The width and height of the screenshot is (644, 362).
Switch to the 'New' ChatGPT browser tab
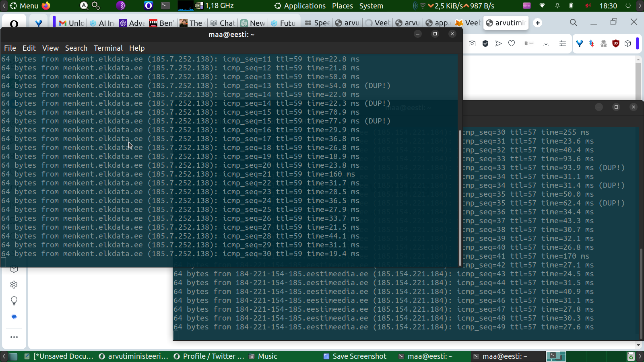253,23
